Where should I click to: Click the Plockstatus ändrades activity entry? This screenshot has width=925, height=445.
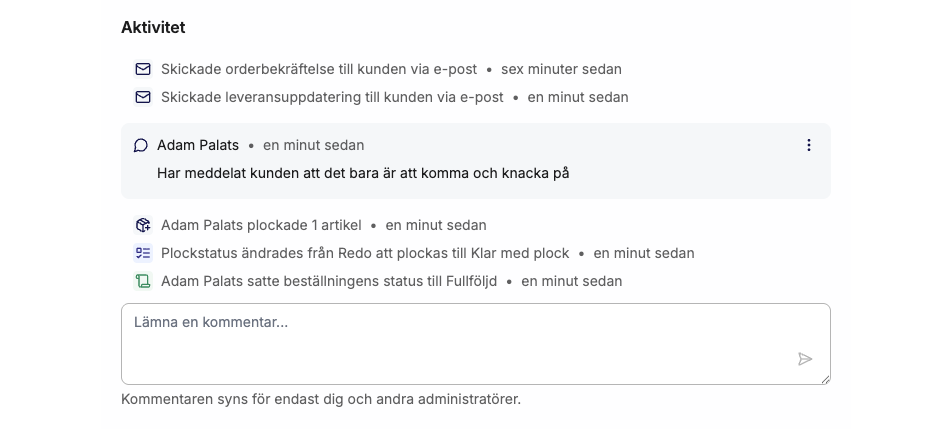click(365, 253)
